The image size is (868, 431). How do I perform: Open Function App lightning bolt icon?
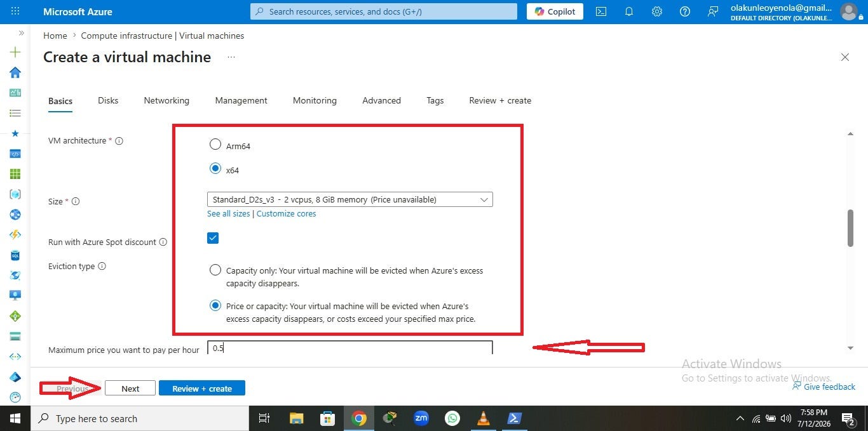tap(15, 235)
